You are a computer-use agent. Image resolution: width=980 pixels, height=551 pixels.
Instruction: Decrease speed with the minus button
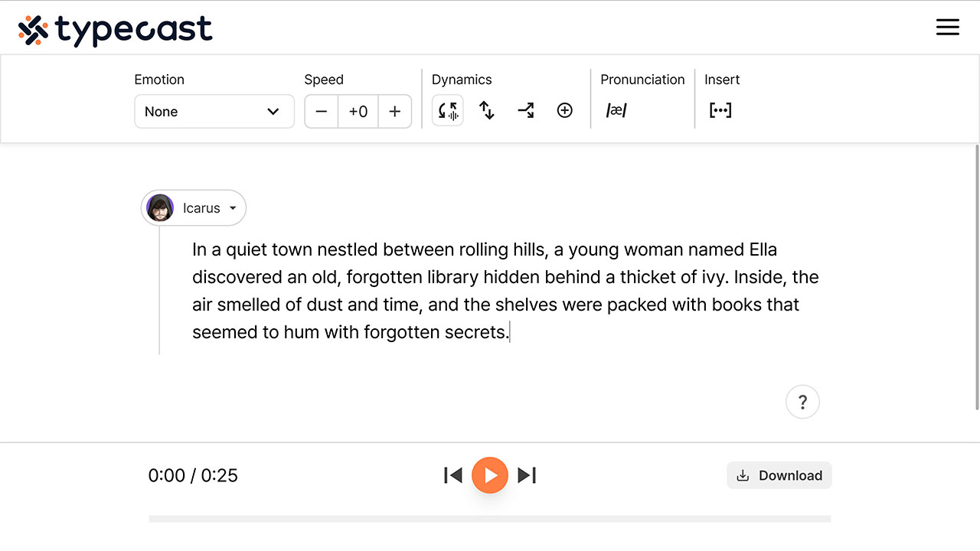(x=321, y=111)
